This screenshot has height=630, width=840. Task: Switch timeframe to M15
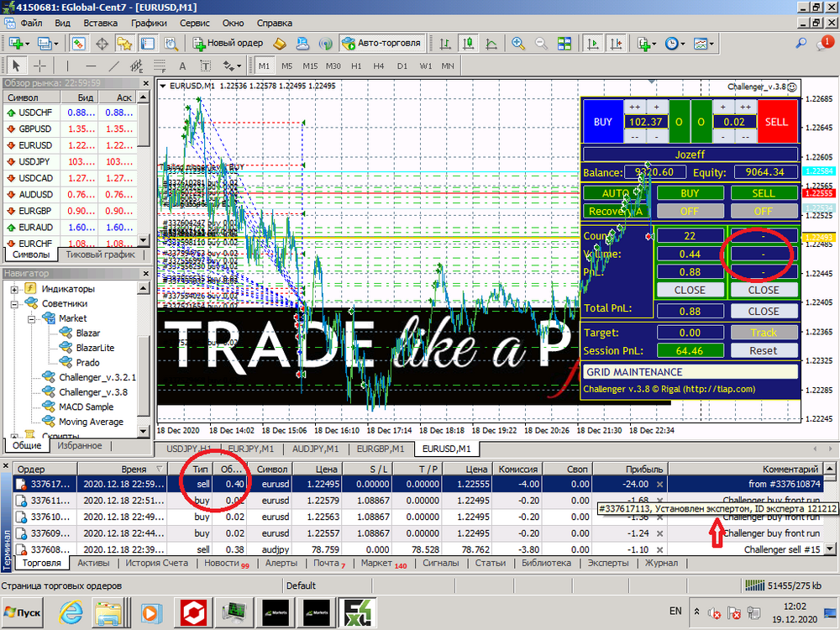pyautogui.click(x=310, y=66)
